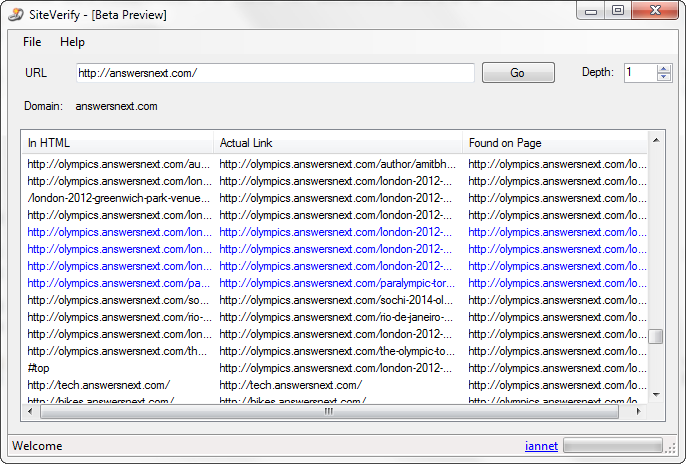Image resolution: width=686 pixels, height=464 pixels.
Task: Click the Welcome status bar text
Action: [37, 446]
